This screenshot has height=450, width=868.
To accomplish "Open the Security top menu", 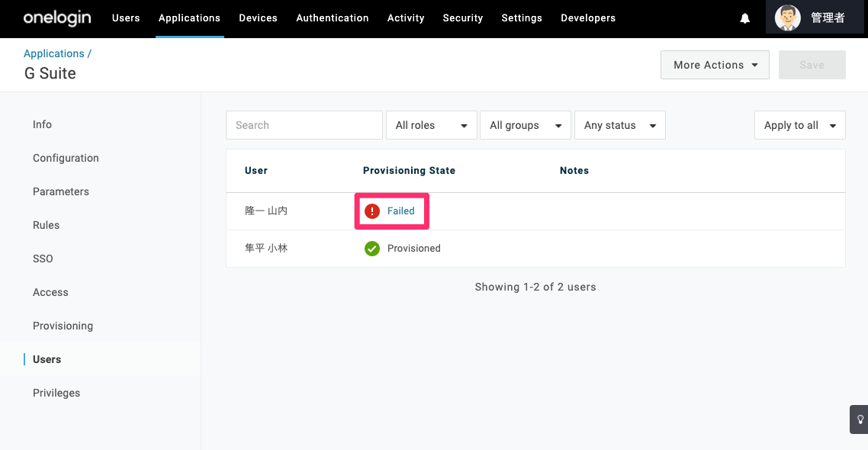I will [x=463, y=18].
